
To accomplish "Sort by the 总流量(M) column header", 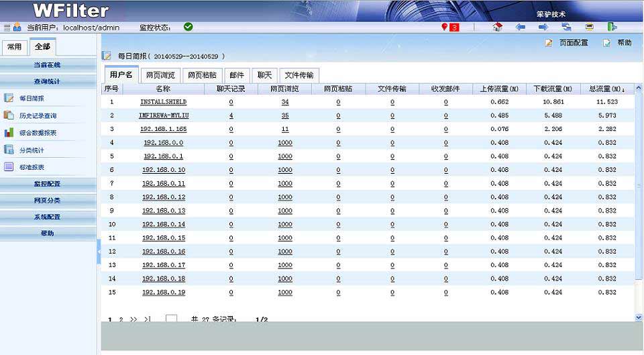I will point(606,89).
